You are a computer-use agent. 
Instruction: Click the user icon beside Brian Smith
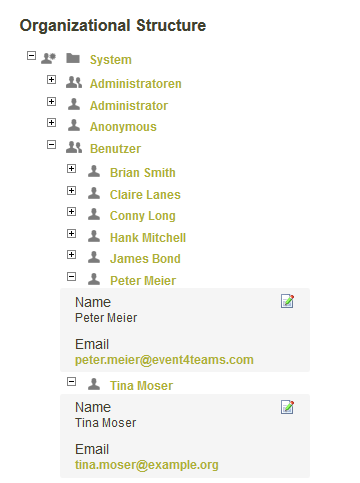tap(94, 171)
